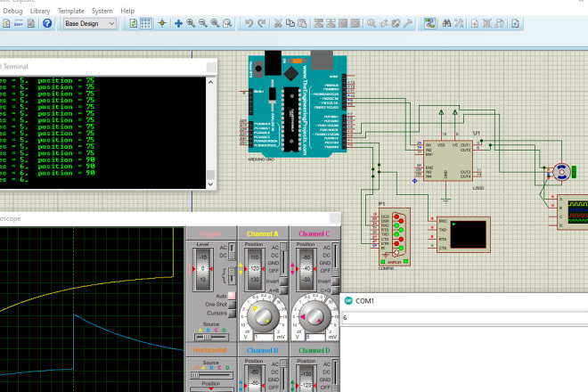Screen dimensions: 588x392
Task: Click the Channel A voltage value field
Action: click(264, 338)
